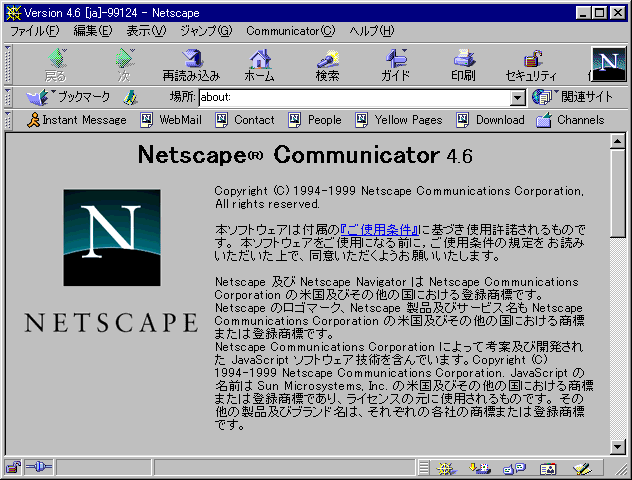Click the about: location field

coord(355,98)
